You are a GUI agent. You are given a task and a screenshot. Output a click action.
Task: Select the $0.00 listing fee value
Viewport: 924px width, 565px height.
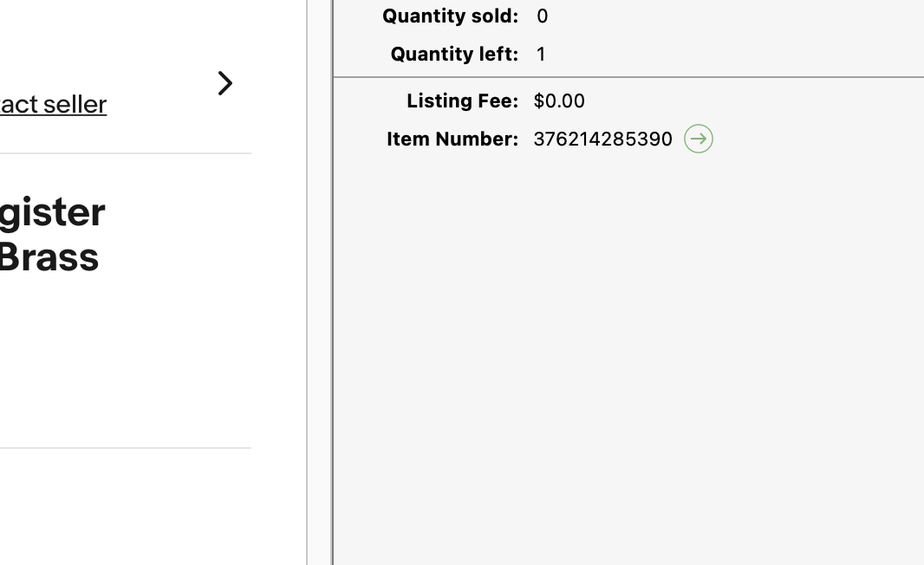point(559,101)
